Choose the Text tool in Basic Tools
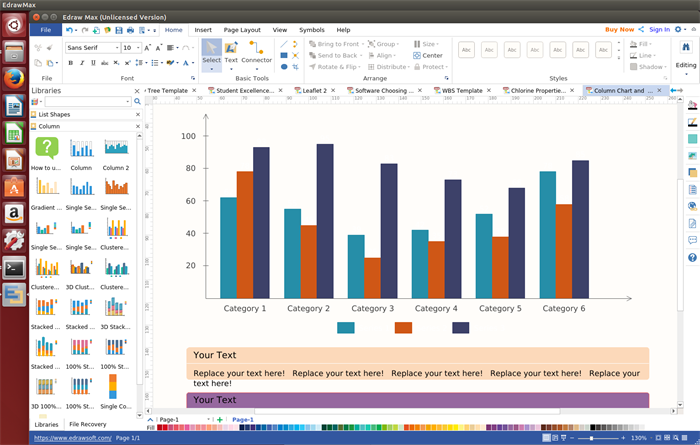This screenshot has width=700, height=445. 231,54
